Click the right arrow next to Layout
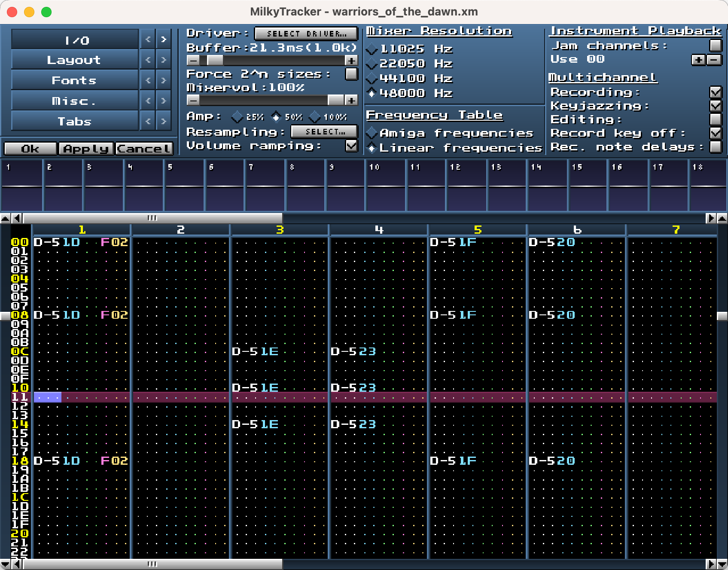Viewport: 728px width, 570px height. pos(164,60)
